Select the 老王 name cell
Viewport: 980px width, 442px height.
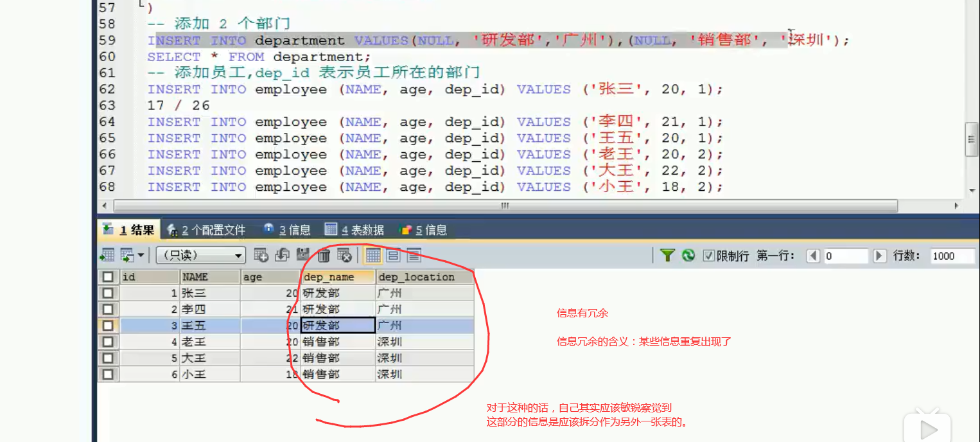(x=210, y=342)
